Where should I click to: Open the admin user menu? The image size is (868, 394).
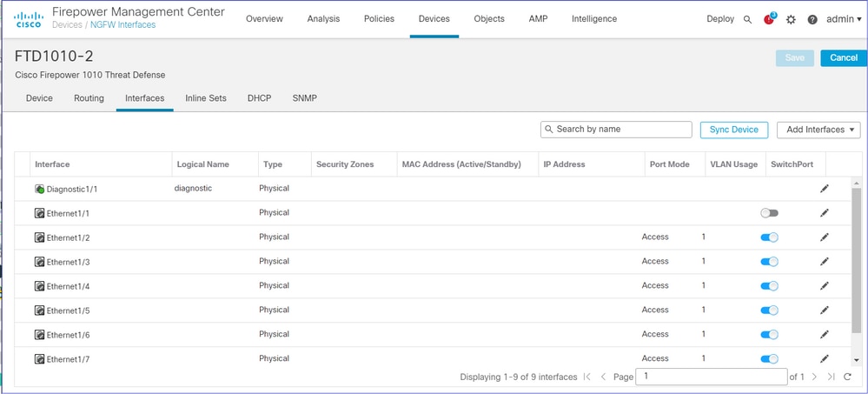point(844,19)
